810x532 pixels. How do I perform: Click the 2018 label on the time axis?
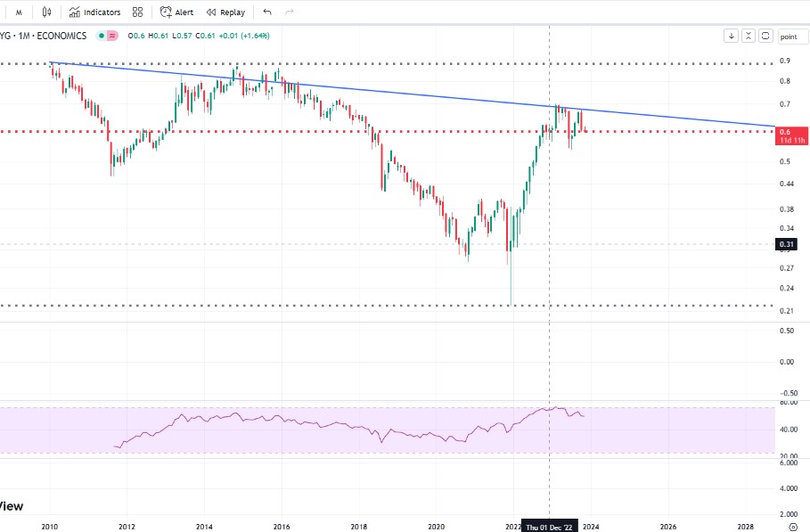[359, 527]
